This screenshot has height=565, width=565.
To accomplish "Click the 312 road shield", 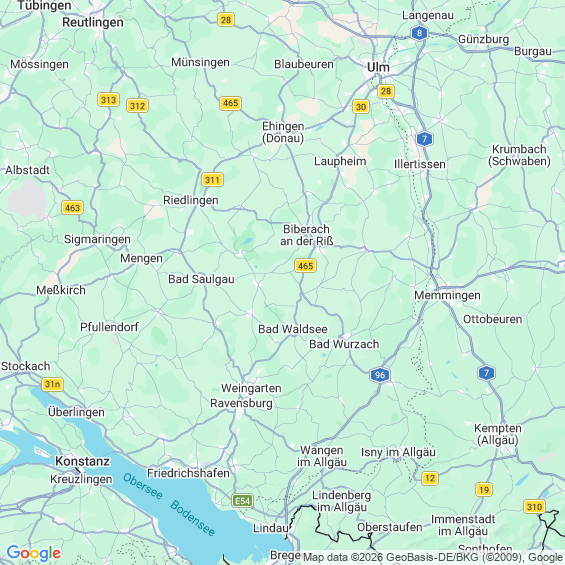I will pos(137,106).
